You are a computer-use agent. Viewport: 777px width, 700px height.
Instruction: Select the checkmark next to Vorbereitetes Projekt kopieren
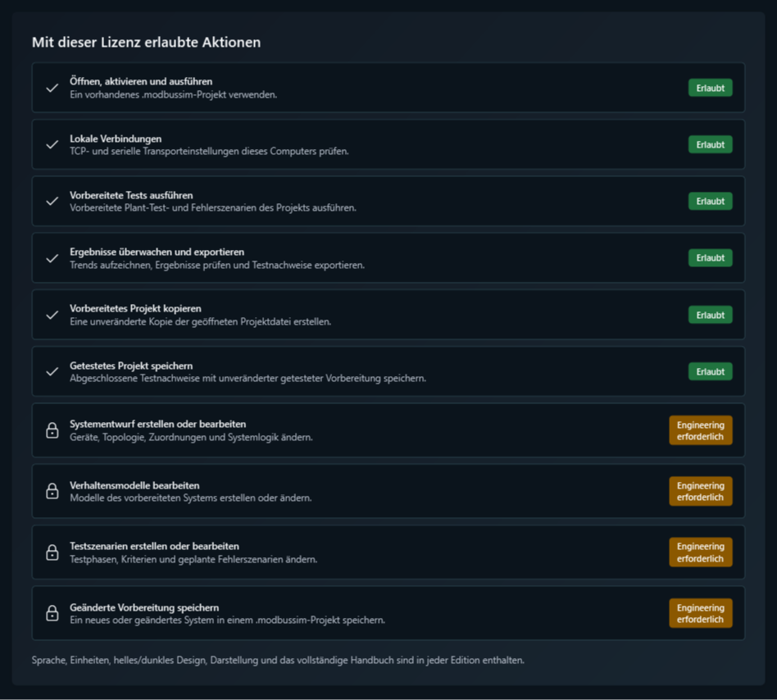[52, 315]
